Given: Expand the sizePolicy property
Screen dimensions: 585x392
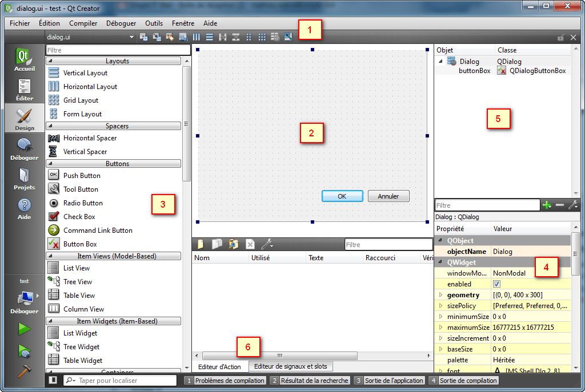Looking at the screenshot, I should (440, 305).
